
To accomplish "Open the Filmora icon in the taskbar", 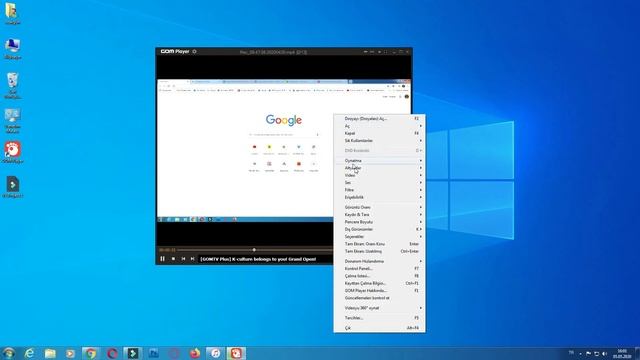I will click(133, 353).
